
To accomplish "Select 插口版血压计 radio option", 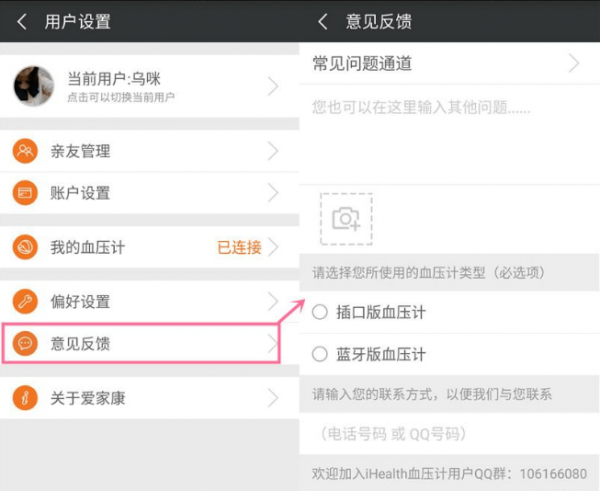I will [x=320, y=312].
